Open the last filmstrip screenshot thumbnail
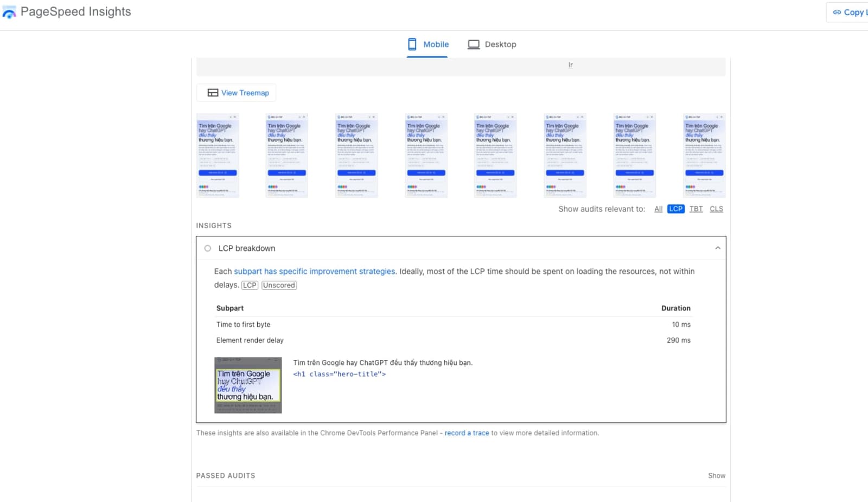The width and height of the screenshot is (868, 502). tap(704, 155)
